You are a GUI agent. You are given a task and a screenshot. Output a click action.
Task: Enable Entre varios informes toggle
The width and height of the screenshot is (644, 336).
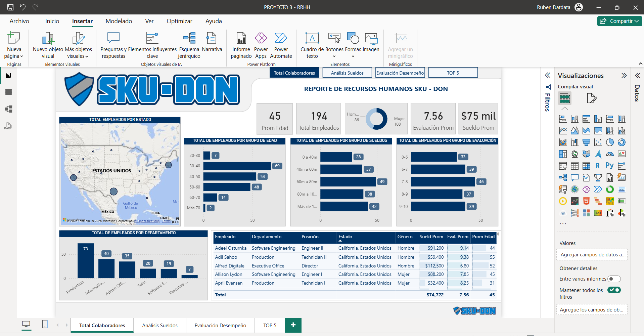pos(614,279)
